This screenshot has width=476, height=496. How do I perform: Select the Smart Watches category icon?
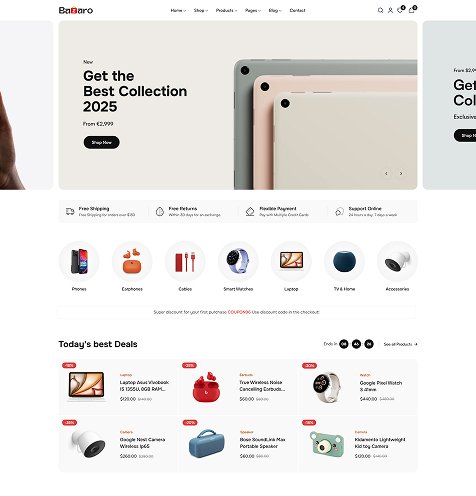pos(238,261)
